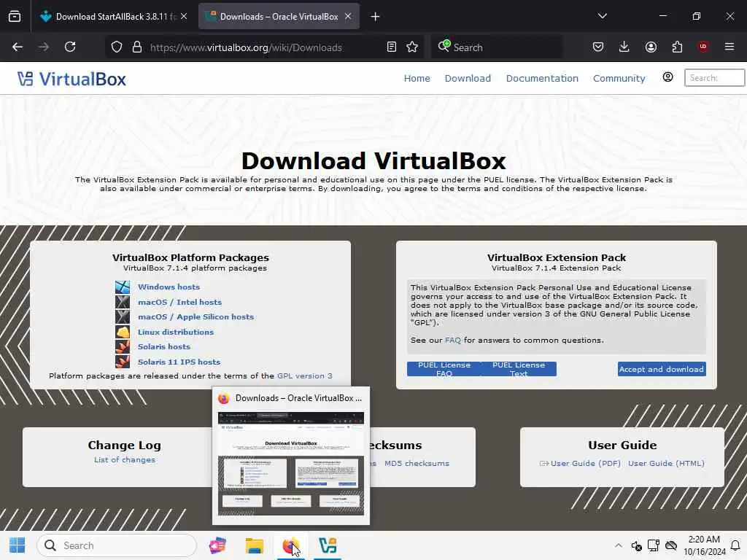Select Downloads – Oracle VirtualBox tab
747x560 pixels.
(x=279, y=17)
